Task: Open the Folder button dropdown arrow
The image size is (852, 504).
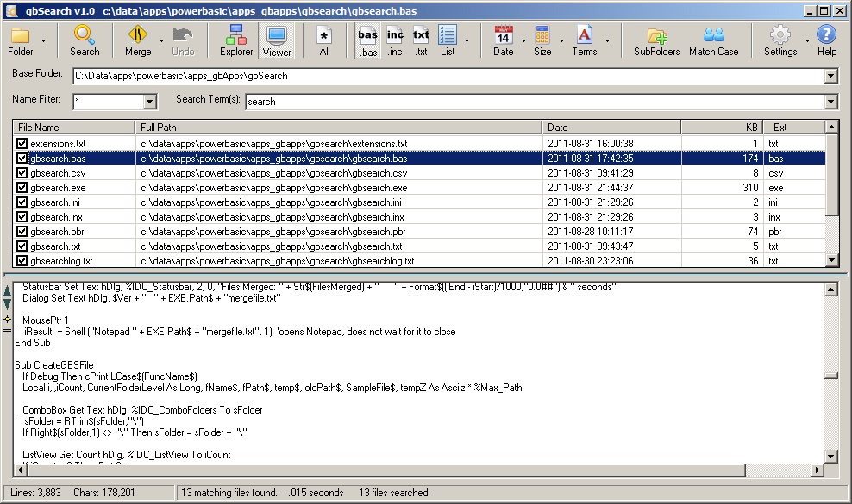Action: (x=43, y=40)
